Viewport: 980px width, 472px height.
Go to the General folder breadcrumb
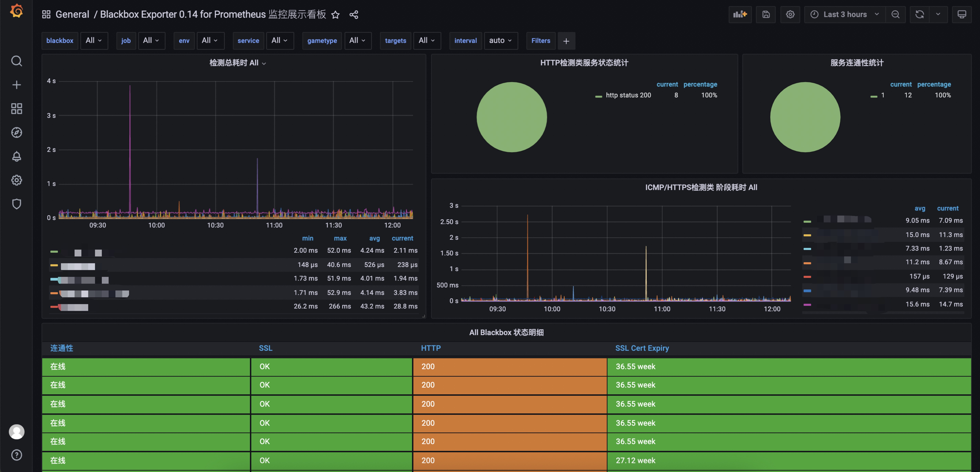coord(72,14)
